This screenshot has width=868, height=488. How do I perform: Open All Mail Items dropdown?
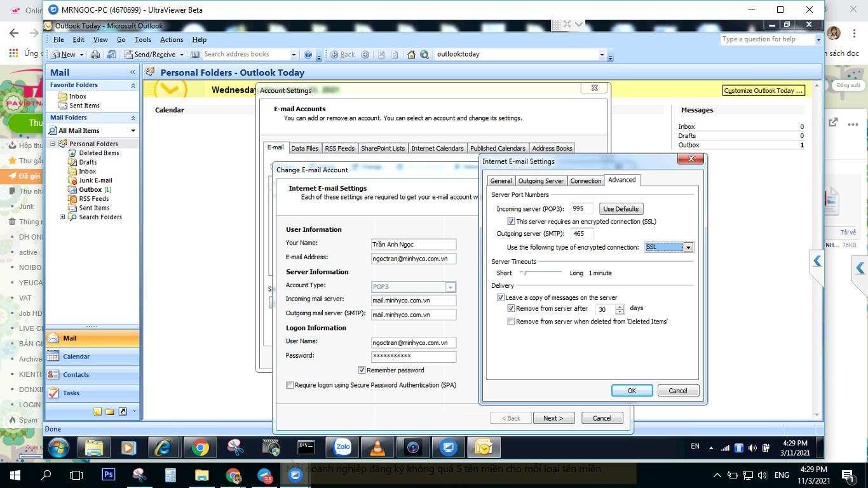point(133,130)
